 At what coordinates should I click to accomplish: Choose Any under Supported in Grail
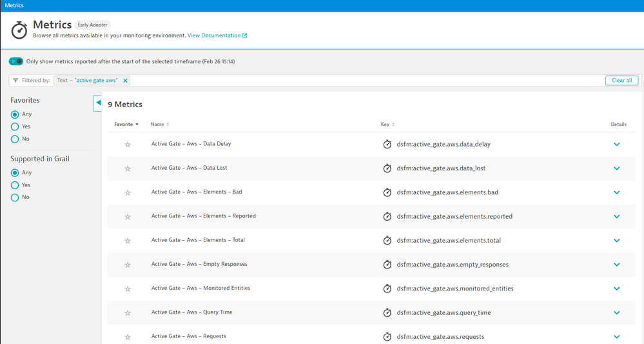(x=15, y=173)
